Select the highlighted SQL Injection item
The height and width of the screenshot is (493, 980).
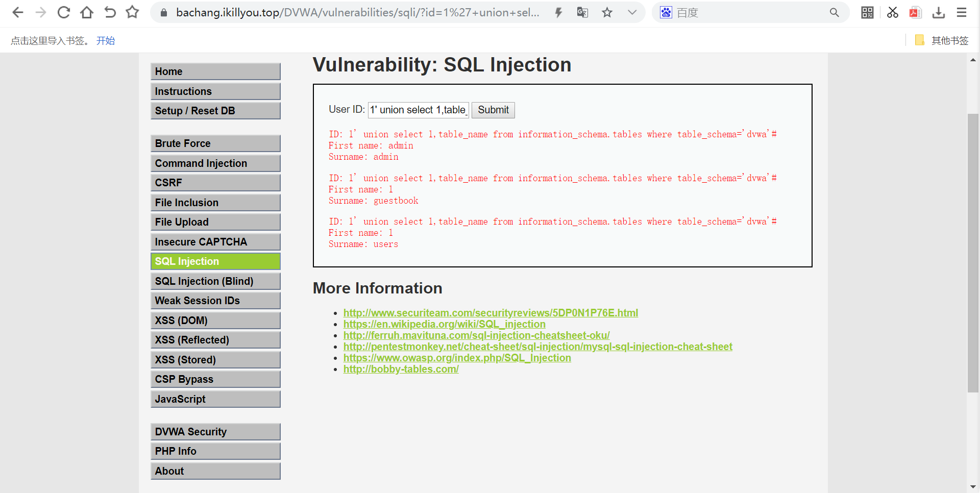pyautogui.click(x=215, y=261)
